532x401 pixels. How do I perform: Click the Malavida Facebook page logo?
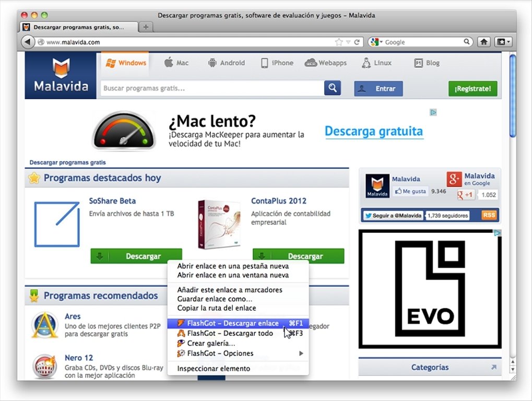click(x=377, y=185)
